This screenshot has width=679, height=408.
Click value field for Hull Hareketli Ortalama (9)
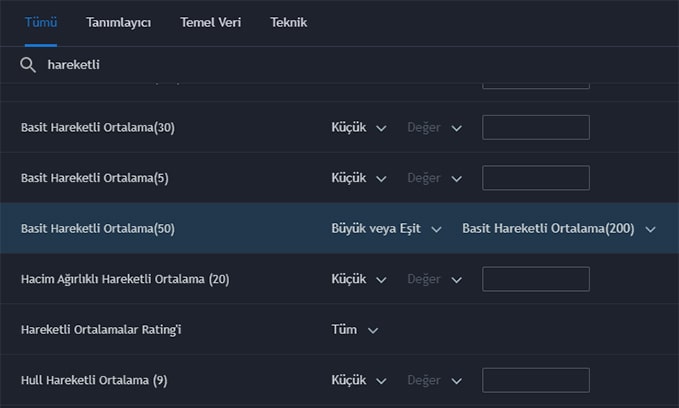pyautogui.click(x=536, y=380)
